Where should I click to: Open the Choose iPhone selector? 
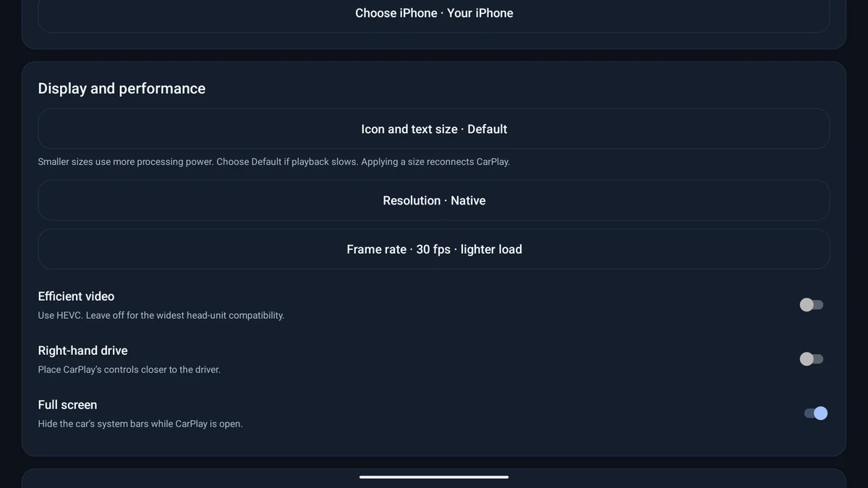tap(433, 13)
